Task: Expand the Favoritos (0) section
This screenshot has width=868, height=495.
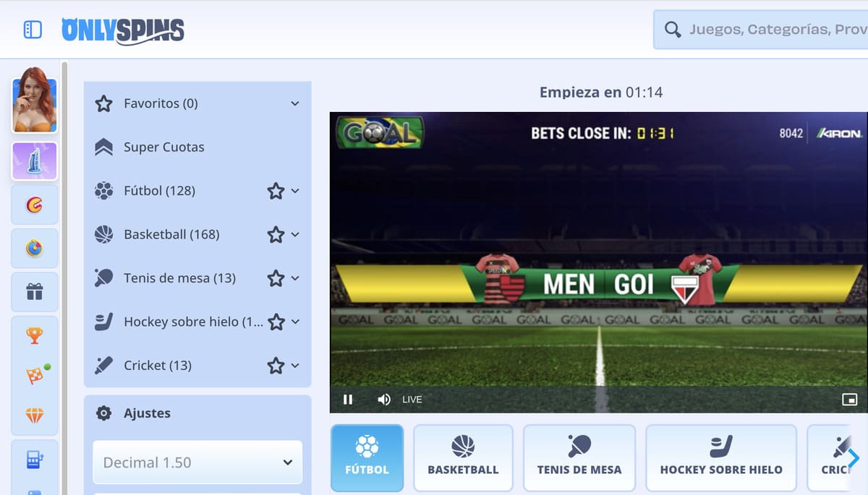Action: pyautogui.click(x=197, y=103)
